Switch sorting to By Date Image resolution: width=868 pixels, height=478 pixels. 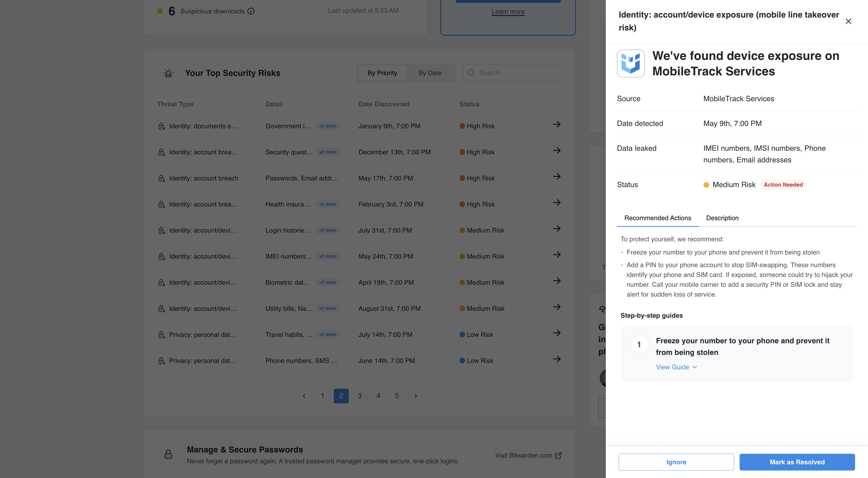tap(430, 73)
